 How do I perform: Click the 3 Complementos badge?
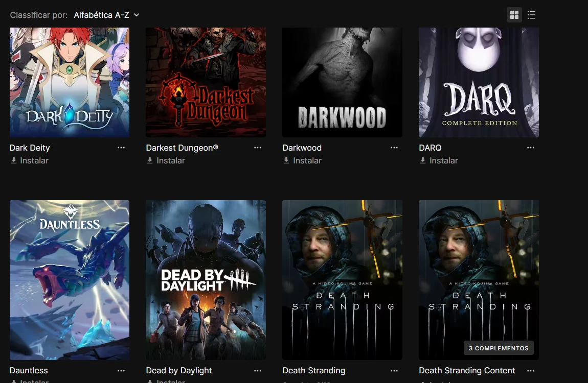[x=499, y=348]
